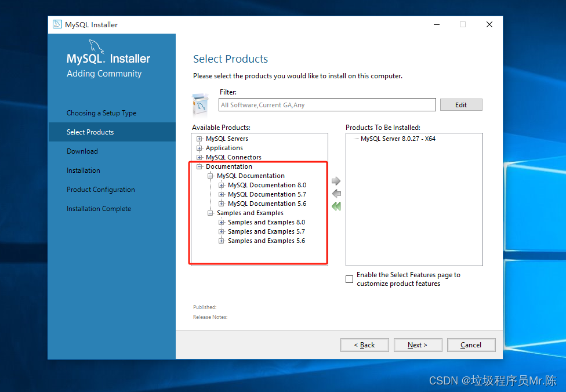Expand the Applications node
566x392 pixels.
(x=199, y=148)
